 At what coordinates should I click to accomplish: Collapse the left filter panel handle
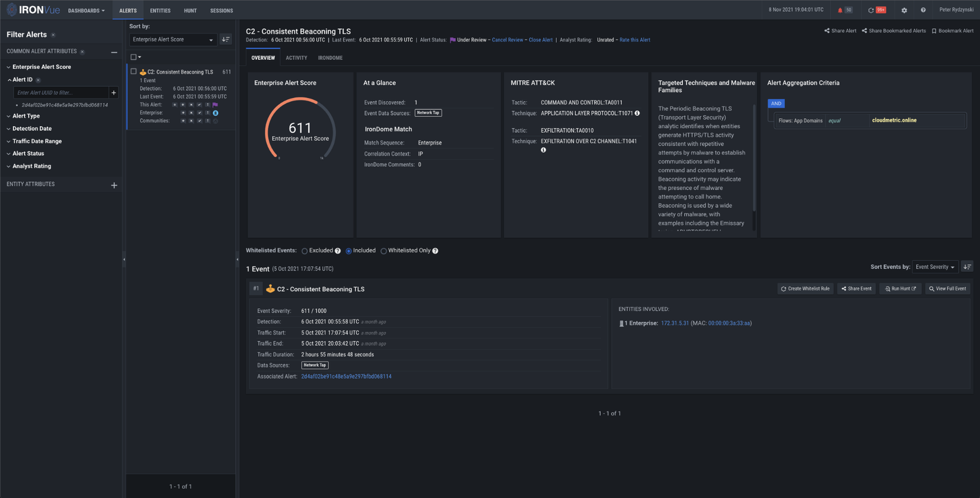point(124,259)
